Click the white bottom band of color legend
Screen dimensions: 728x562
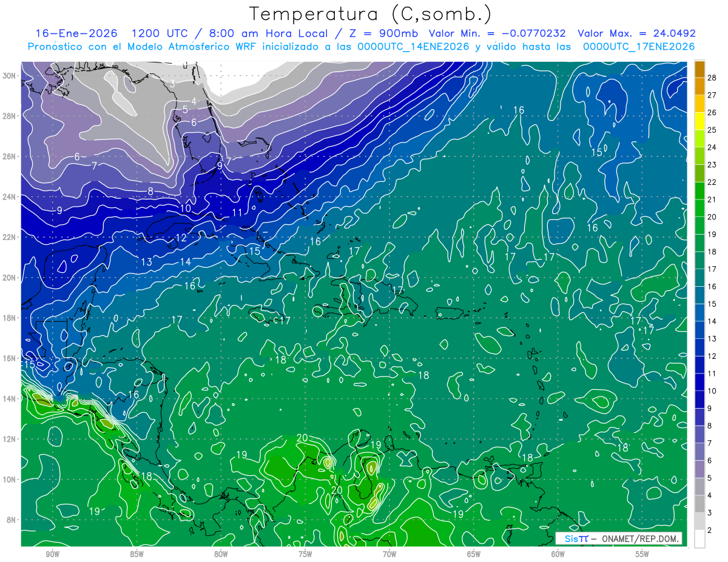click(x=699, y=538)
